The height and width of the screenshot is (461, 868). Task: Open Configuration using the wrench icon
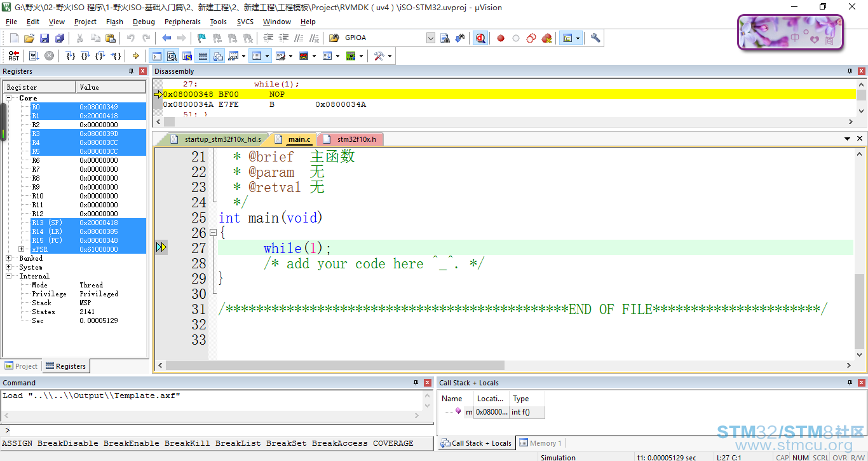coord(595,38)
